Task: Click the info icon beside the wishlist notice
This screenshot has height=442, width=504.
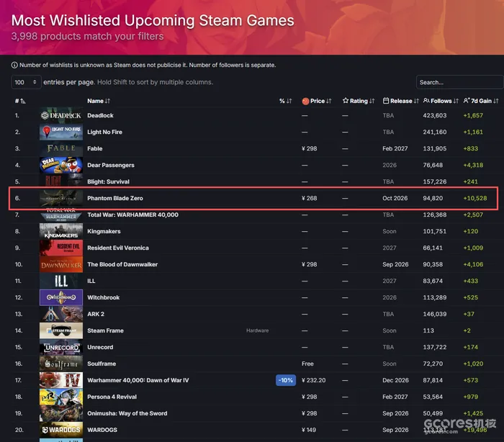Action: (14, 65)
